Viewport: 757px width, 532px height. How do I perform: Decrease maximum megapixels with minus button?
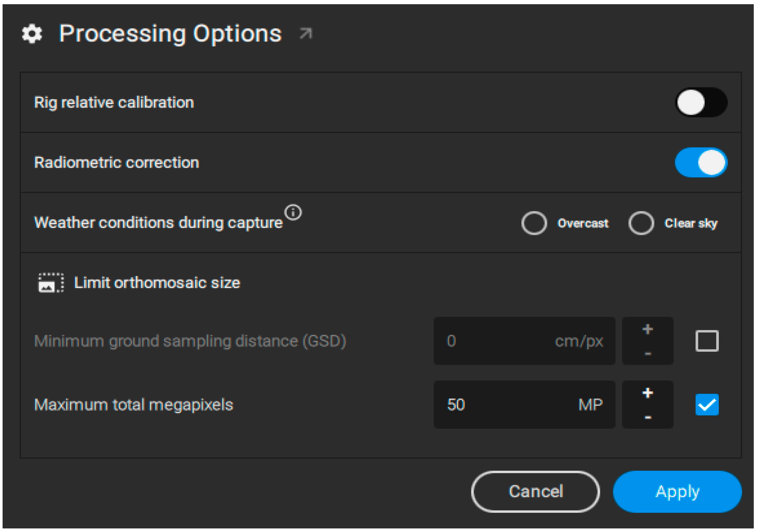647,418
